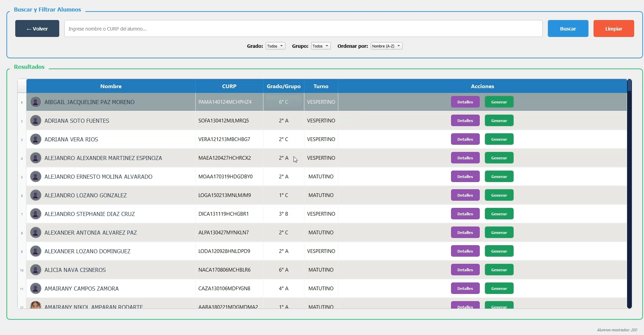Screen dimensions: 644x335
Task: Click Generar for Alexander Lozano Dominguez
Action: pos(499,251)
